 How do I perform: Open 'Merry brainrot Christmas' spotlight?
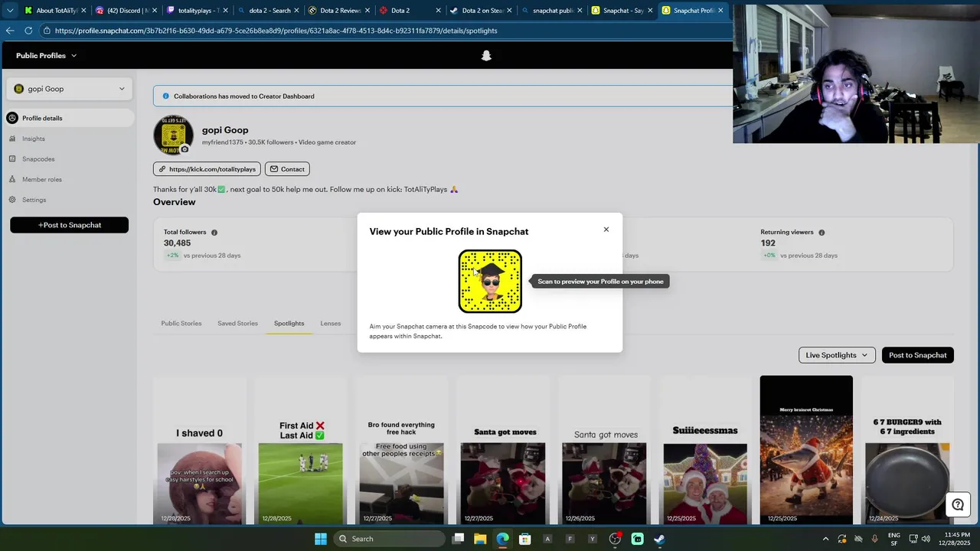pyautogui.click(x=806, y=450)
